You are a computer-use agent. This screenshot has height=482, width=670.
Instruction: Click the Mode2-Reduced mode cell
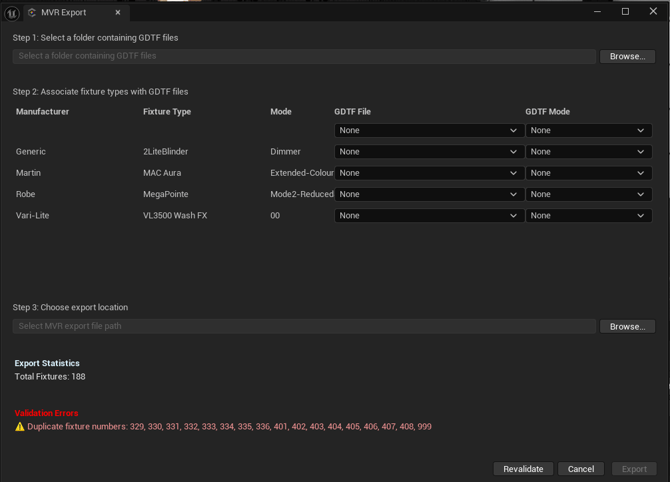302,194
